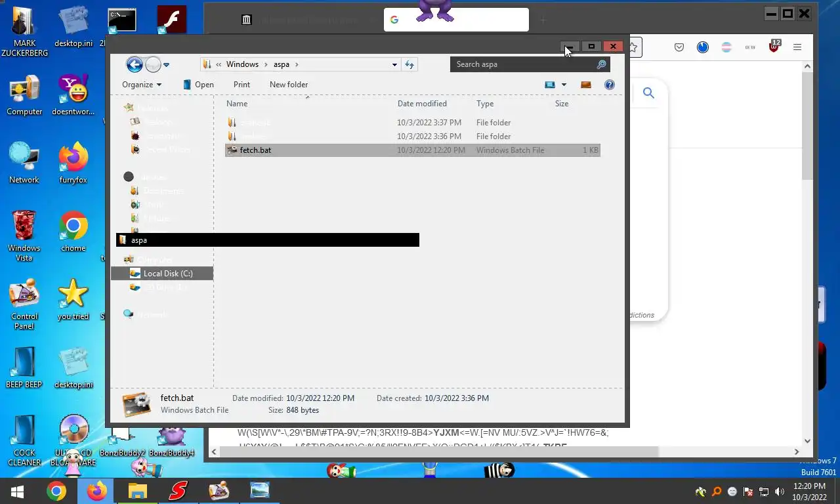The image size is (840, 504).
Task: Open the address bar history dropdown
Action: [x=394, y=64]
